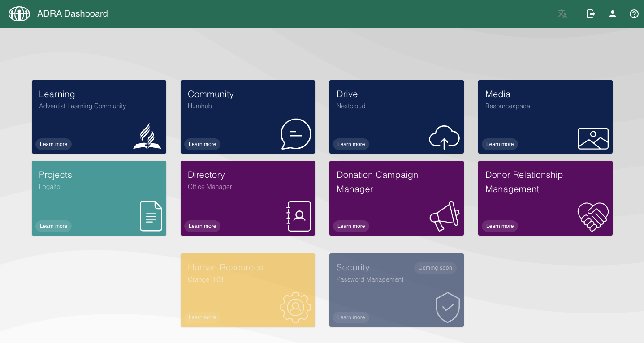Image resolution: width=644 pixels, height=343 pixels.
Task: Click the ADRA Dashboard header title
Action: (x=73, y=13)
